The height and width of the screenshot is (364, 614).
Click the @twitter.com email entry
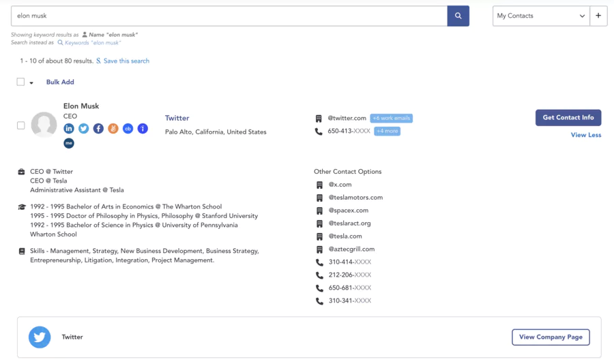pyautogui.click(x=347, y=118)
